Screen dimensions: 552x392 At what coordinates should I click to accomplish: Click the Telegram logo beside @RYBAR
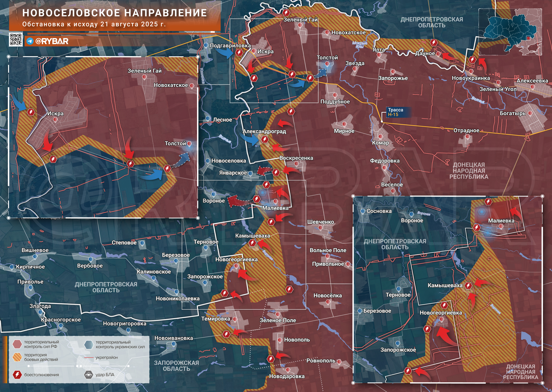[30, 41]
